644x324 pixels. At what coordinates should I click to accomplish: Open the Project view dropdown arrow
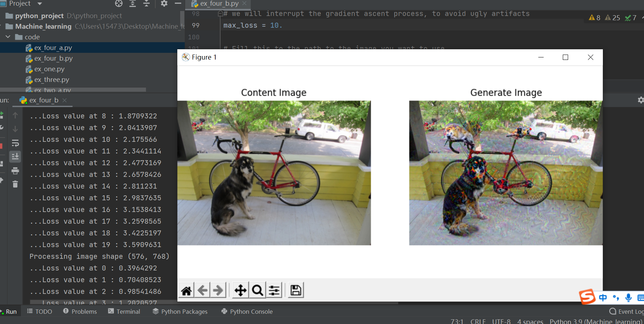[40, 4]
